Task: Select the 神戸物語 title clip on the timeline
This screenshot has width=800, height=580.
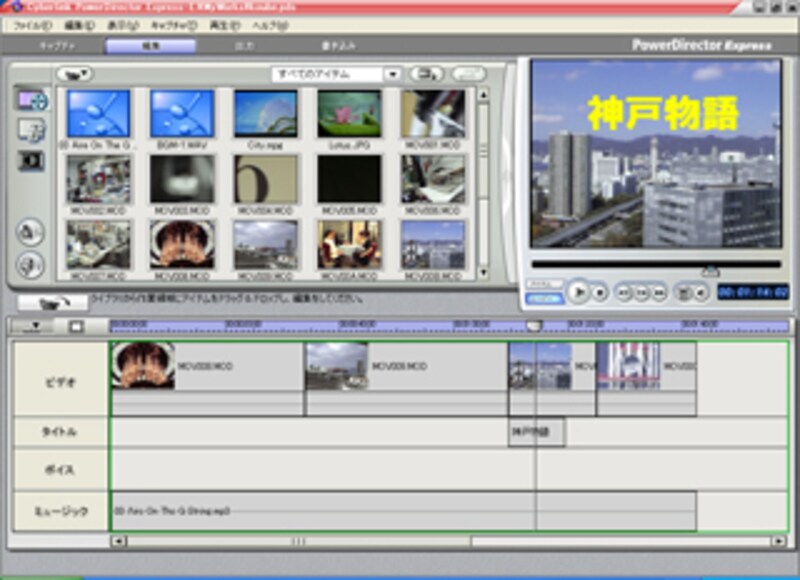Action: coord(536,432)
